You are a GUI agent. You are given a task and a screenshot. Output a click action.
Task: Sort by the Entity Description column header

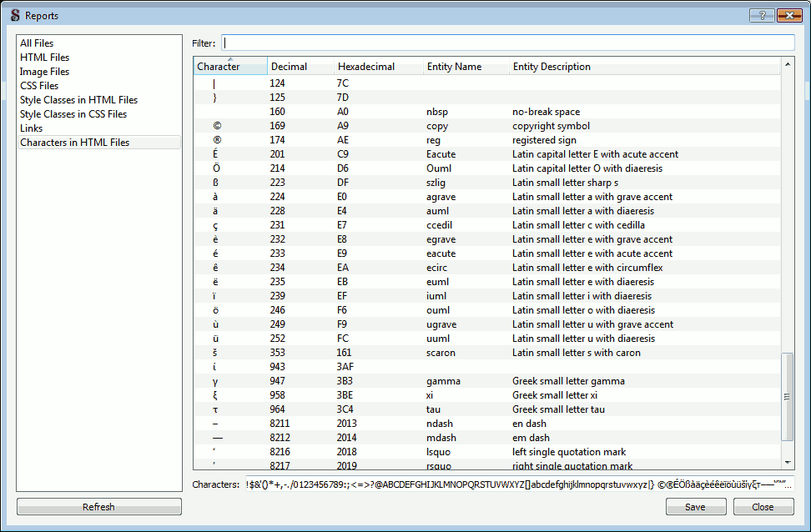pos(644,66)
